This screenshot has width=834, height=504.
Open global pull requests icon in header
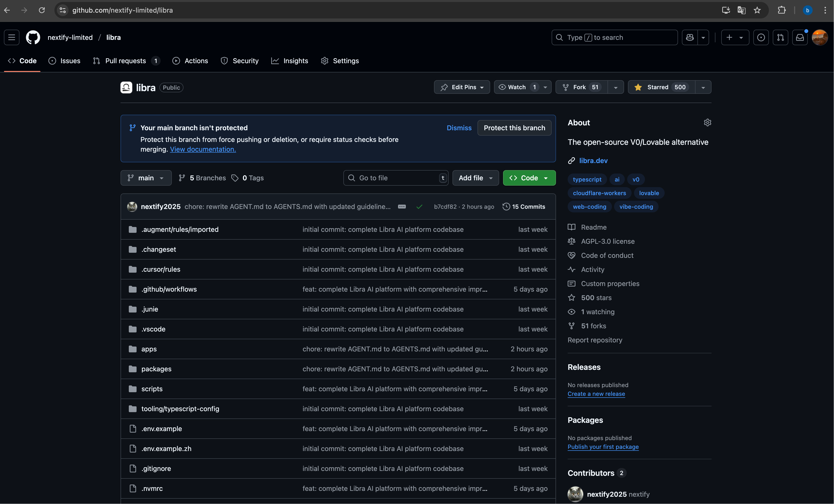(780, 37)
